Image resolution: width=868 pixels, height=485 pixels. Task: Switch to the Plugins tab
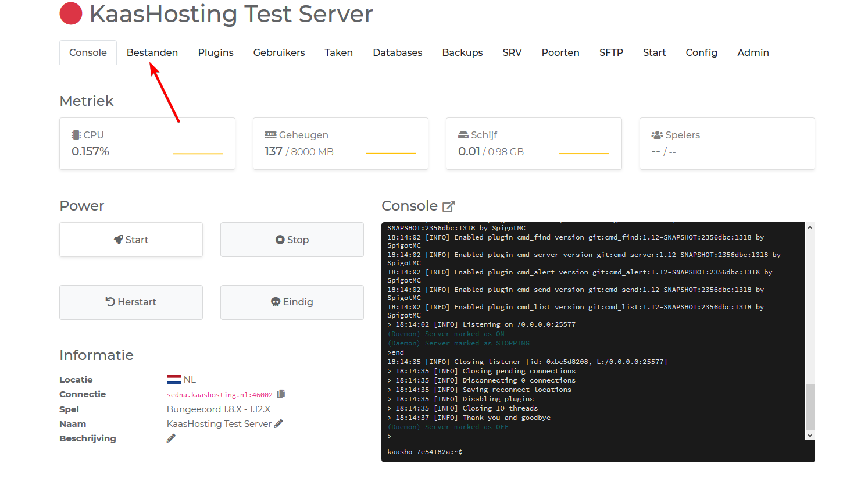(x=216, y=52)
